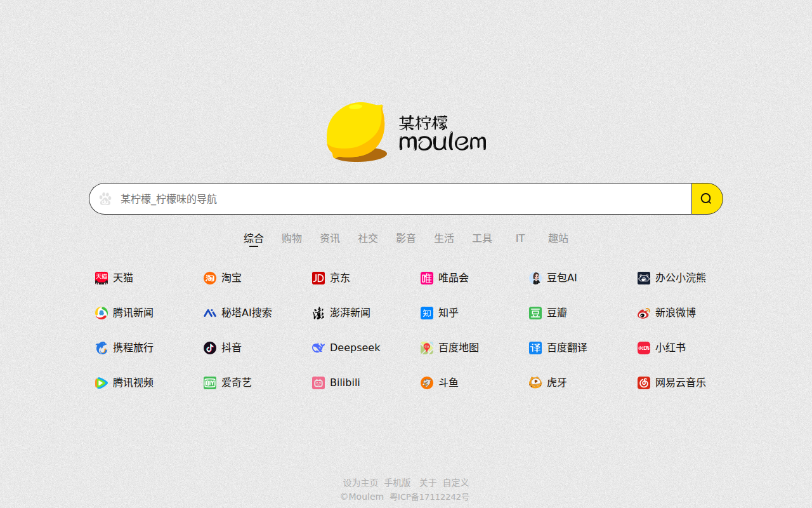The height and width of the screenshot is (508, 812).
Task: Click the Taobao (淘宝) orange icon
Action: pos(210,278)
